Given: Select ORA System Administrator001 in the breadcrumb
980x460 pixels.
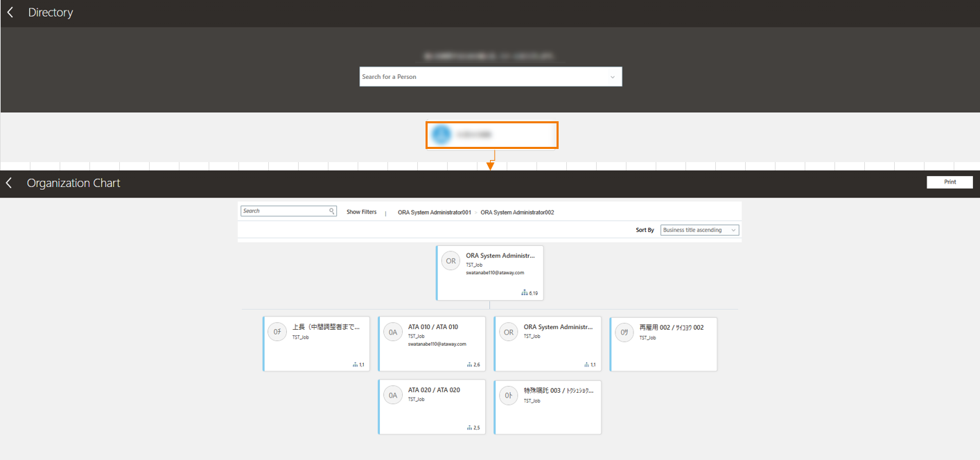Looking at the screenshot, I should [435, 212].
